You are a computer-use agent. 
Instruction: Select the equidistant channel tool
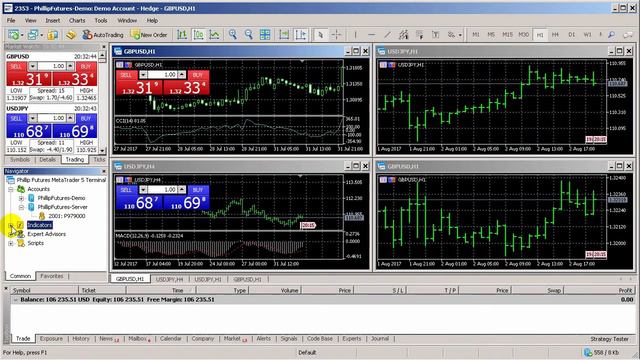[404, 35]
